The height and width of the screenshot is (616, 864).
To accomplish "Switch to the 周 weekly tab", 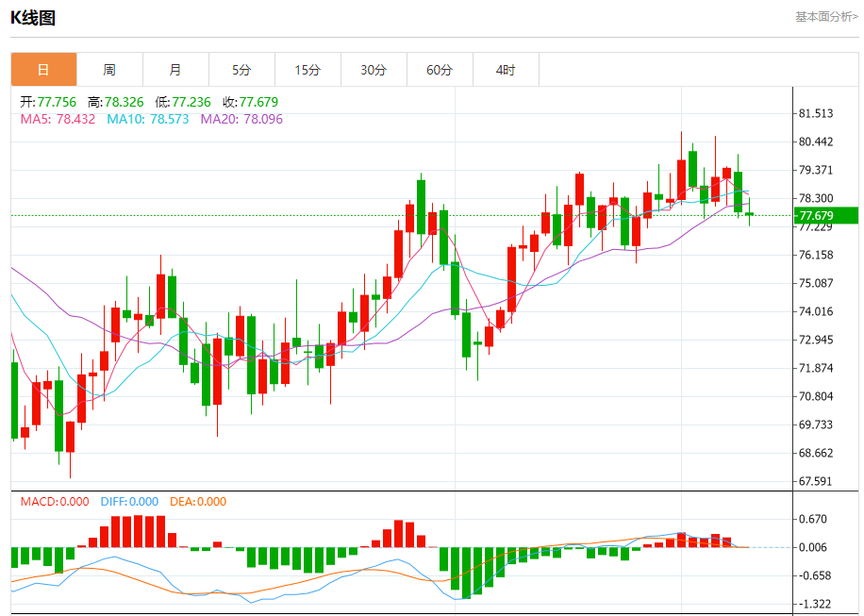I will [109, 70].
